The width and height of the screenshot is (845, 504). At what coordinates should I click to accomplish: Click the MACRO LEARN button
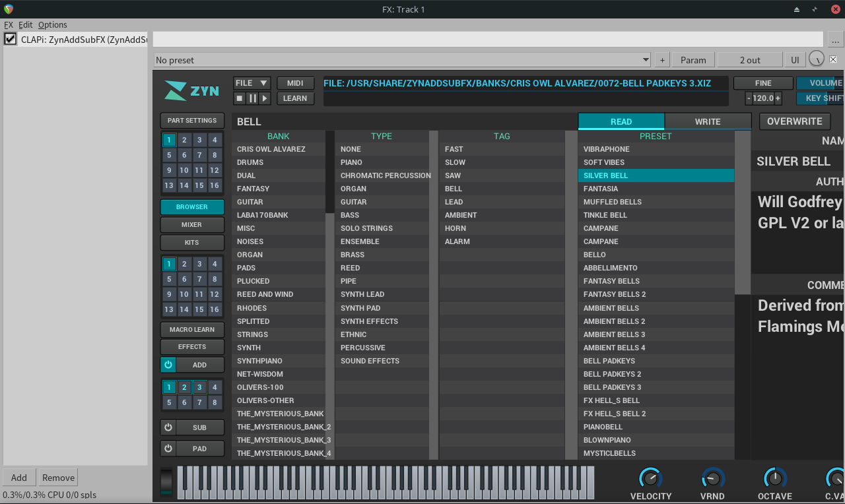pyautogui.click(x=192, y=329)
